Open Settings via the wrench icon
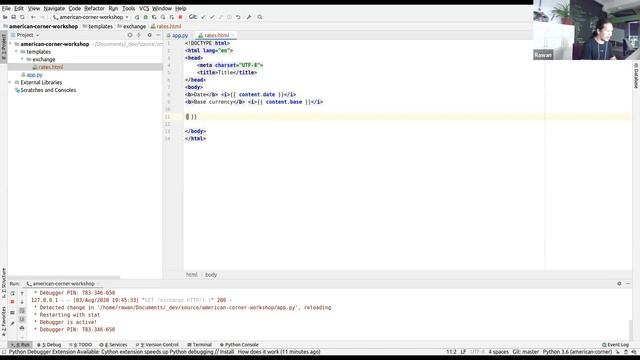Viewport: 640px width, 360px height. click(x=249, y=17)
